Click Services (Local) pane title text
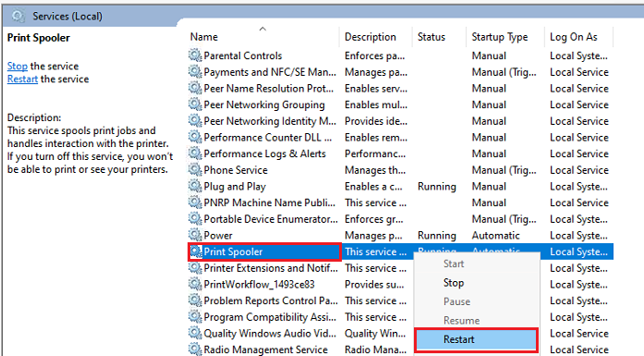 click(67, 17)
